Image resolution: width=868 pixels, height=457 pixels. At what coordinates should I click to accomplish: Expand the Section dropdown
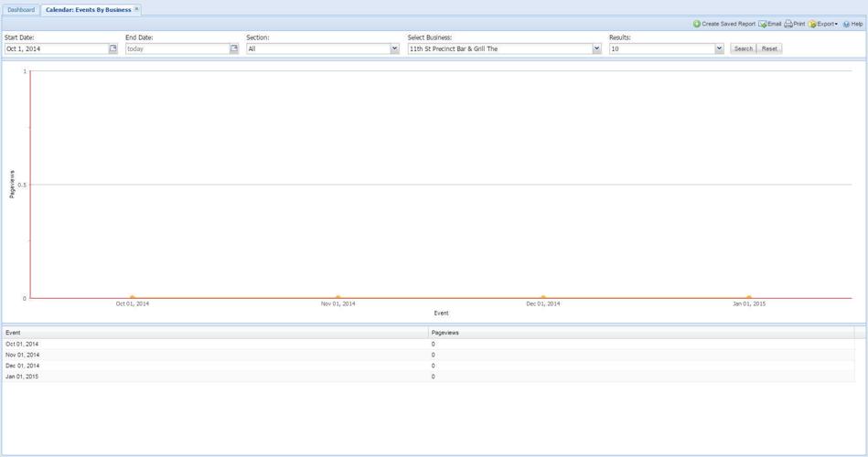tap(395, 48)
